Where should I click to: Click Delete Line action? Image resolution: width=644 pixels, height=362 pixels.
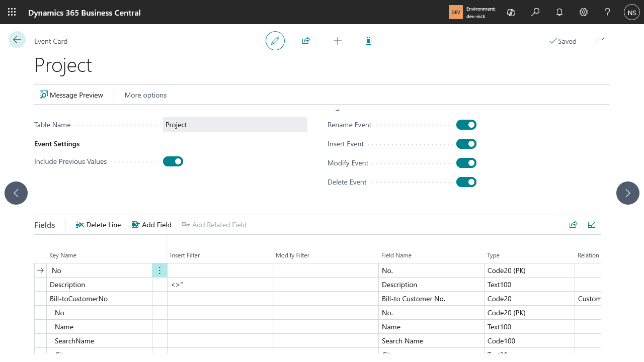click(x=98, y=225)
